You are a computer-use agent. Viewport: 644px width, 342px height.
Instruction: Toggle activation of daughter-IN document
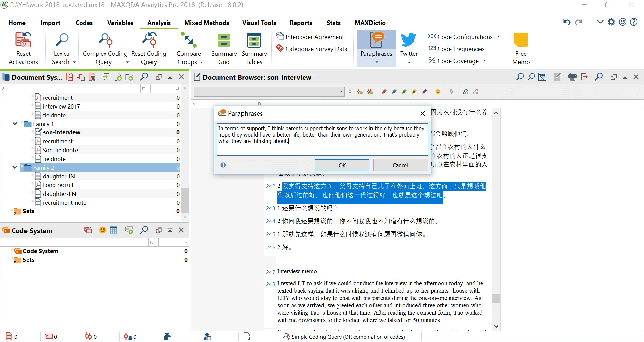(x=38, y=176)
